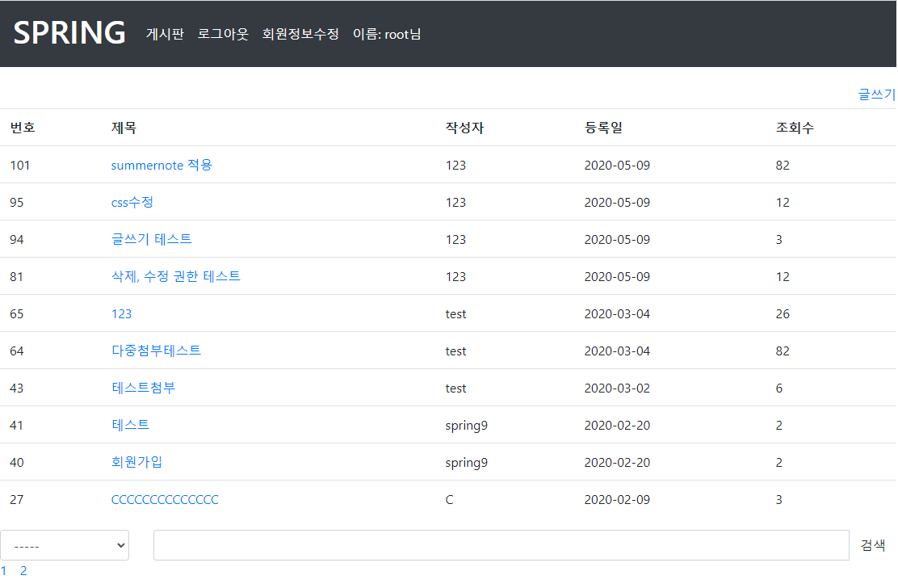Select post number 41 cell
Image resolution: width=898 pixels, height=588 pixels.
(x=17, y=426)
